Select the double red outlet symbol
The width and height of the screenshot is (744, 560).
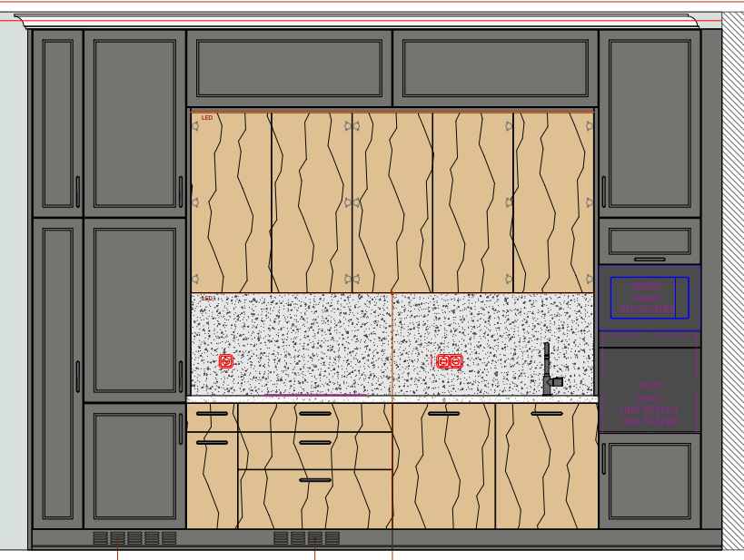pyautogui.click(x=449, y=361)
